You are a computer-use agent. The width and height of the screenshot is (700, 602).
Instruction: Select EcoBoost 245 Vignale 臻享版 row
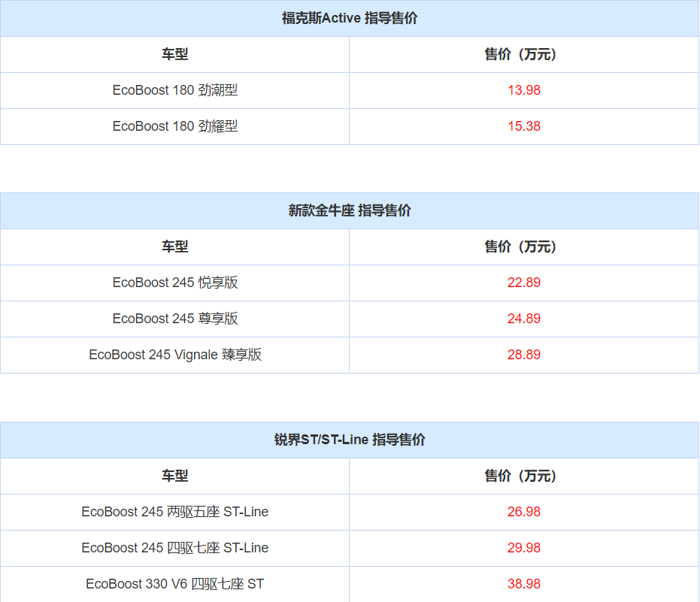pos(175,355)
